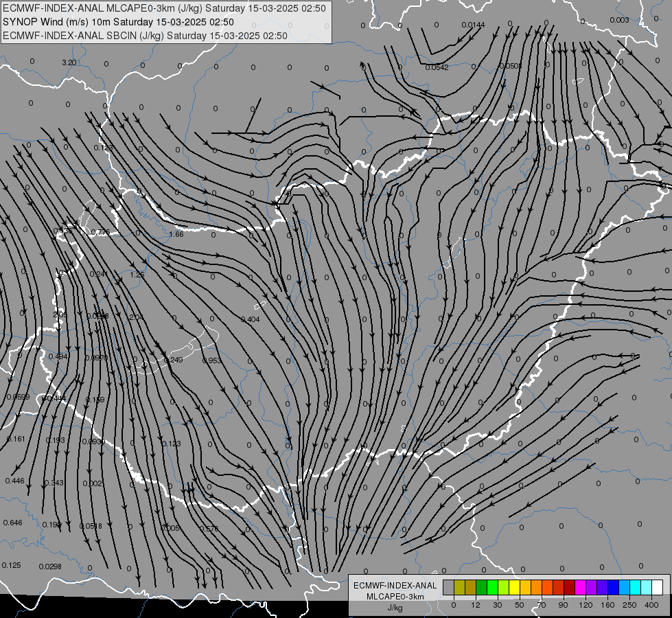Click the 'J/kg' unit label in the legend
Image resolution: width=672 pixels, height=618 pixels.
pyautogui.click(x=395, y=608)
